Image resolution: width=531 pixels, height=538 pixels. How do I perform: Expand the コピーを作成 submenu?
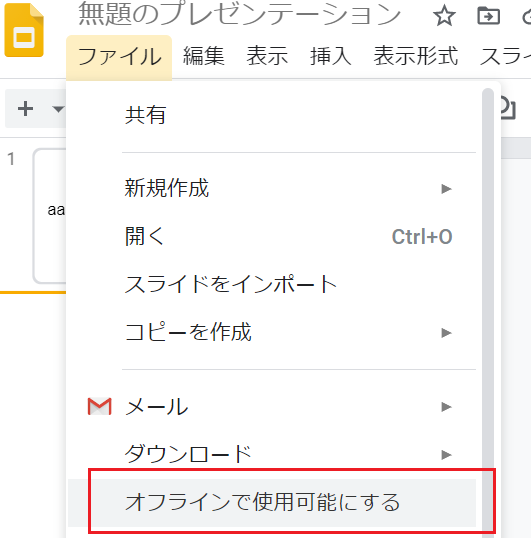[272, 332]
